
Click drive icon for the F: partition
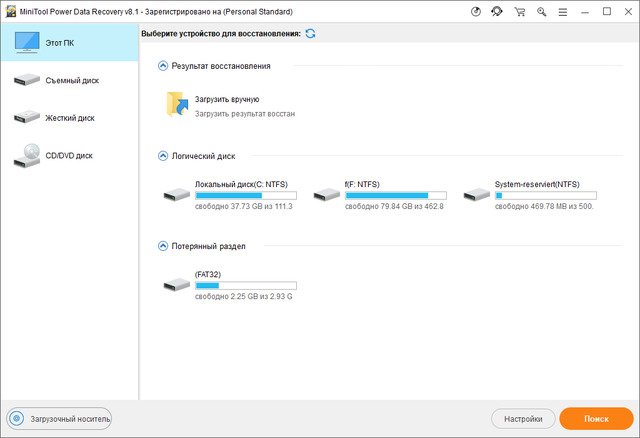(x=327, y=194)
